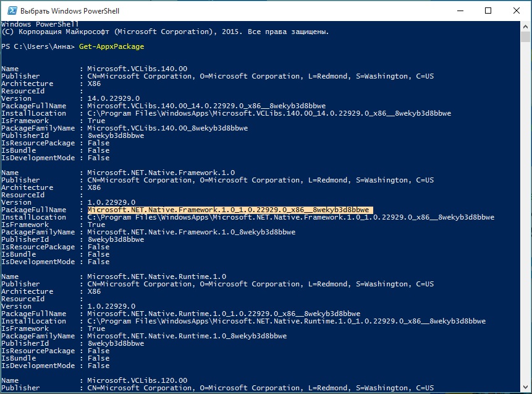This screenshot has width=532, height=394.
Task: Click the Microsoft.NET.Native.Runtime.1.0 name value
Action: coord(157,276)
